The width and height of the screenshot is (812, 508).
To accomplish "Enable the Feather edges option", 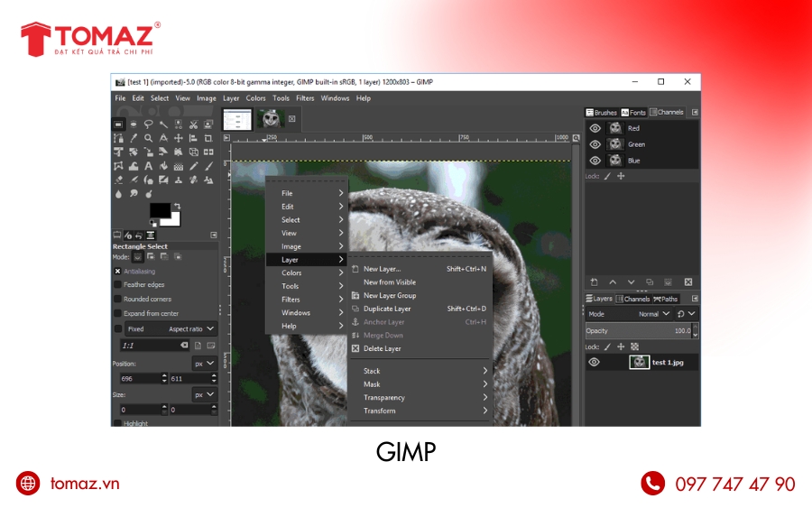I will pos(118,284).
